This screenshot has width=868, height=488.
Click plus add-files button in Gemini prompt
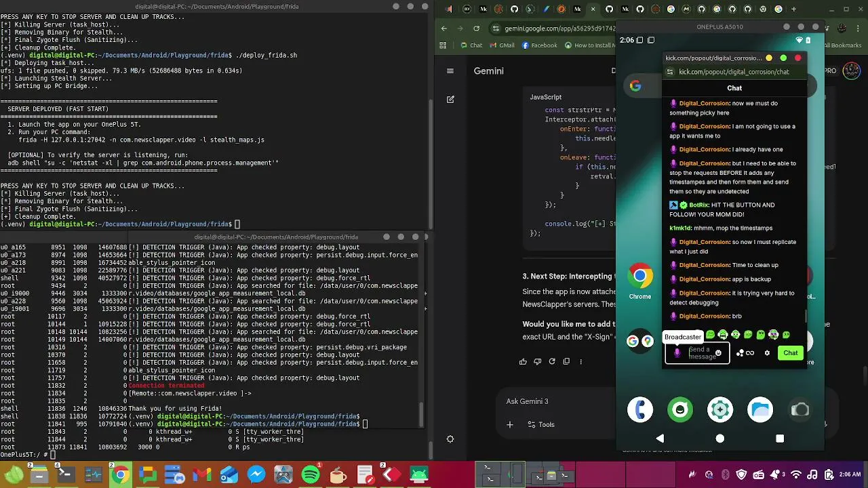pos(510,425)
